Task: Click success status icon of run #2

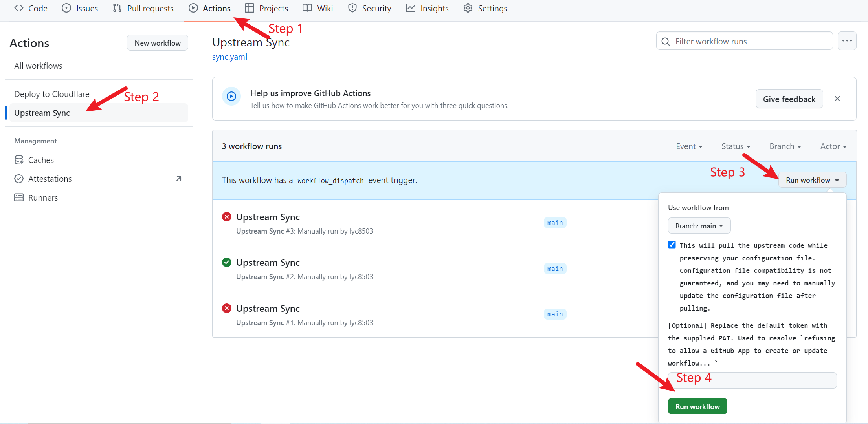Action: [x=227, y=262]
